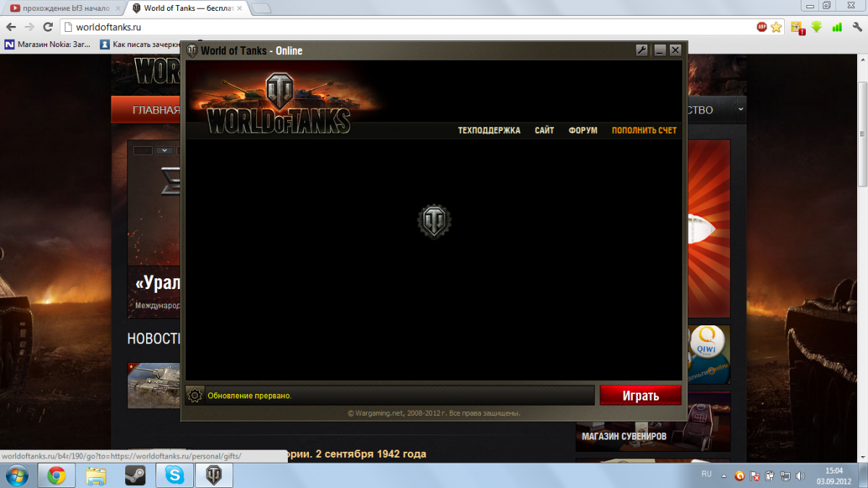Close the World of Tanks browser tab

239,9
